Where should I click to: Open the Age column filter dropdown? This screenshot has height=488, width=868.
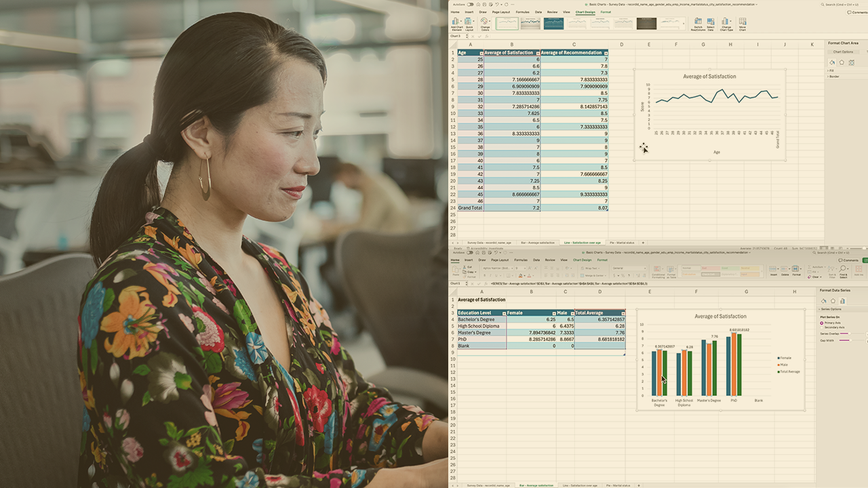pos(481,53)
